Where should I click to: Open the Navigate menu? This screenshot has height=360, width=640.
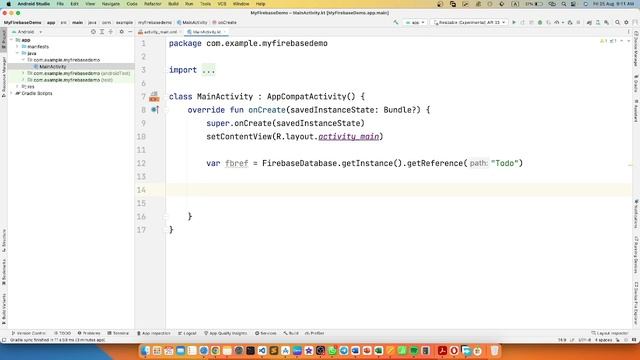(x=111, y=4)
